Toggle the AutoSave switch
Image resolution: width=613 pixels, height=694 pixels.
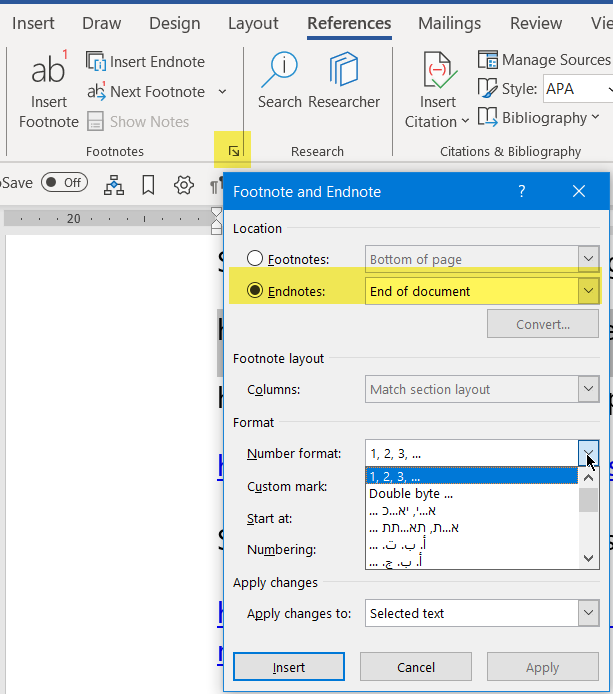pos(65,182)
